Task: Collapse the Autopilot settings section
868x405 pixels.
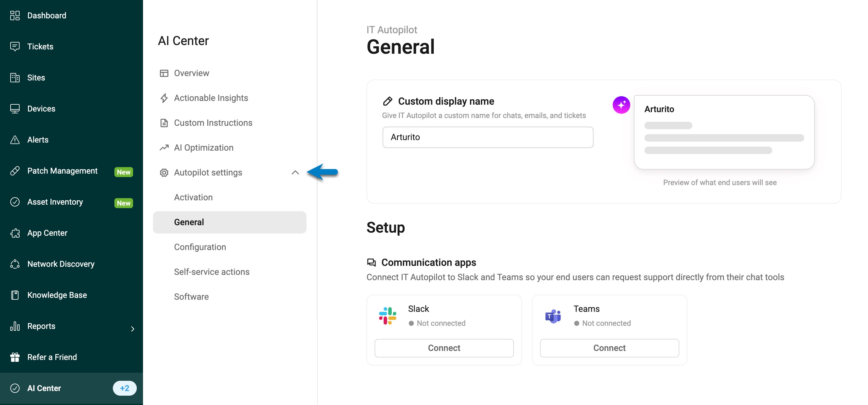Action: [295, 172]
